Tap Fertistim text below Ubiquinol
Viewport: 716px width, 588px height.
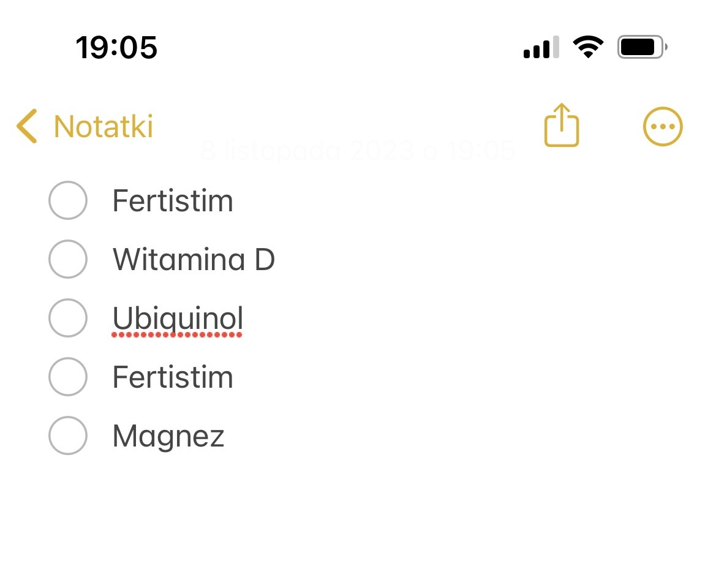pyautogui.click(x=173, y=377)
